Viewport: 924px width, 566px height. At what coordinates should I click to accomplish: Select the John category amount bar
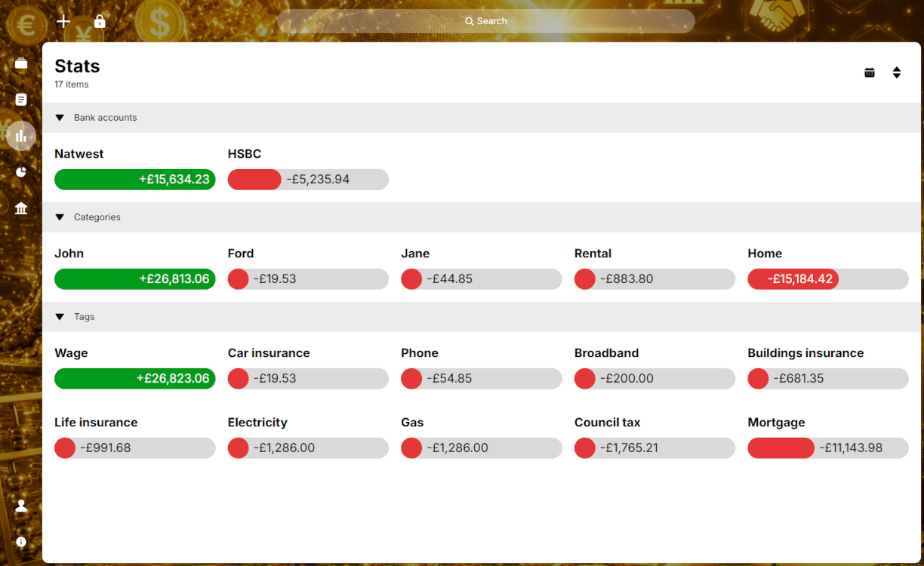135,279
